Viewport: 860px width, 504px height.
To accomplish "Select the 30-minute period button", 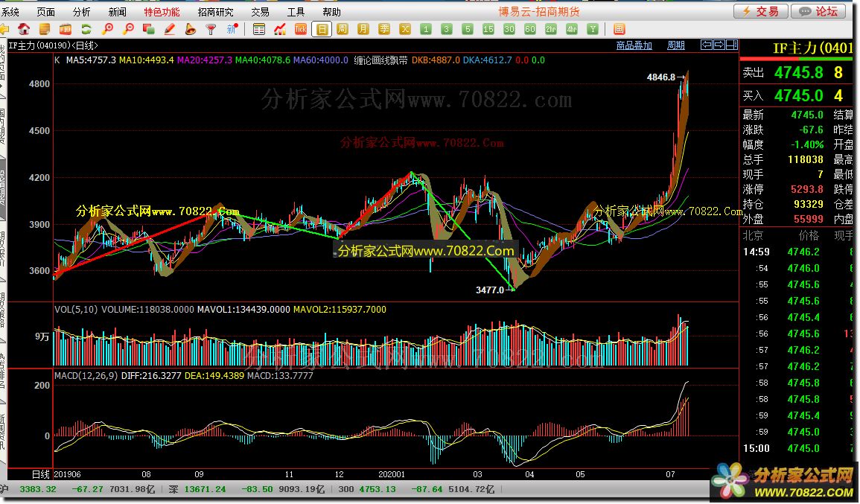I will pyautogui.click(x=509, y=29).
